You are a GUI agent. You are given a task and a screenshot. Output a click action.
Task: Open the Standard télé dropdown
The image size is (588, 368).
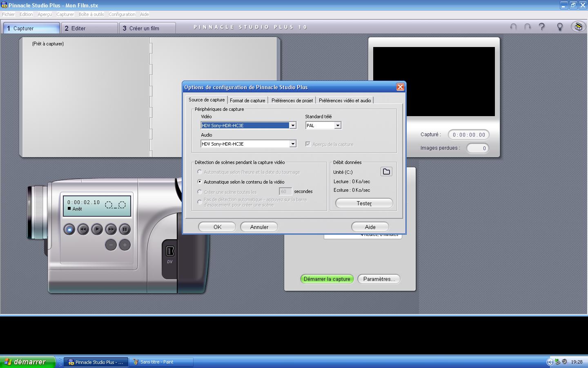(x=338, y=126)
